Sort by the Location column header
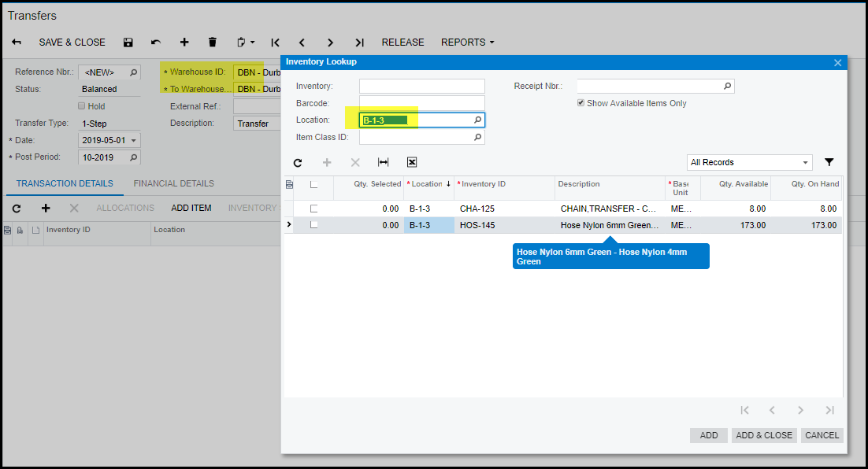Viewport: 868px width, 469px height. pyautogui.click(x=428, y=184)
